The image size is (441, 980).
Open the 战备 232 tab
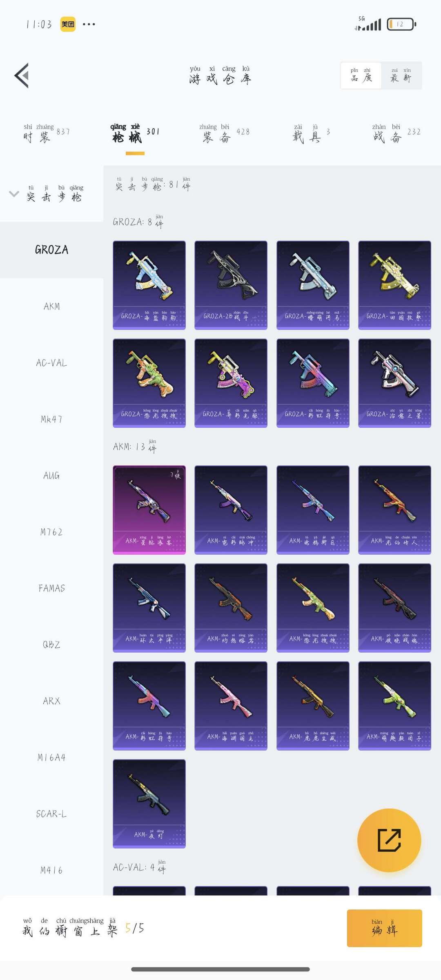(x=396, y=133)
